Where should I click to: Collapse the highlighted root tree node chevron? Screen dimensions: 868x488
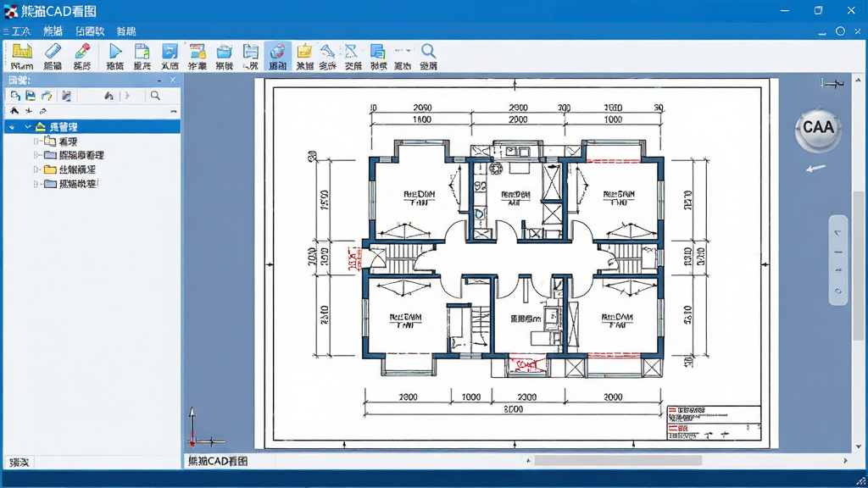28,127
